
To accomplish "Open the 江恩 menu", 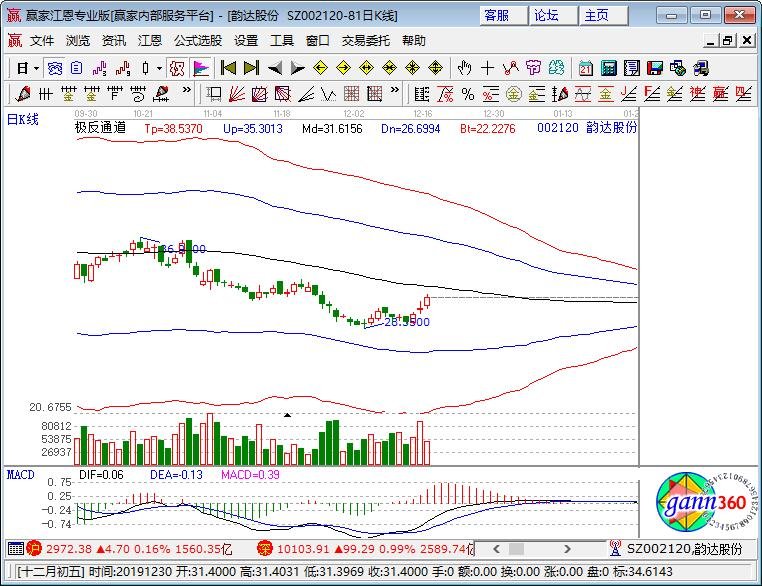I will point(150,41).
